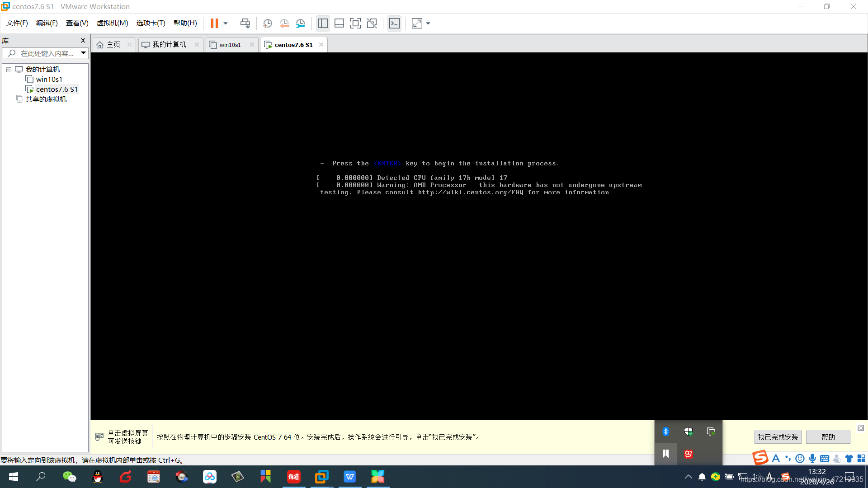Open the Sogou emoji panel

800,459
